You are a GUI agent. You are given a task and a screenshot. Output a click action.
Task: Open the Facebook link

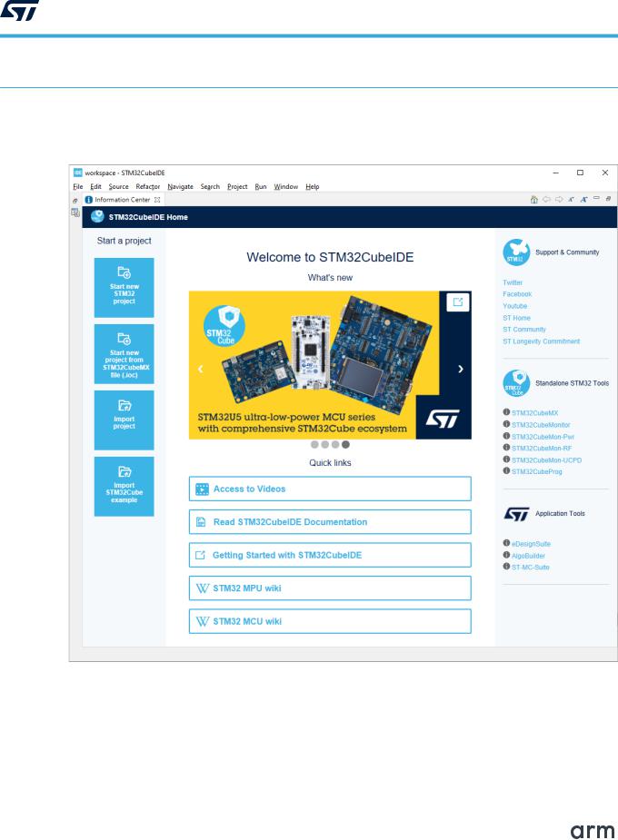517,294
